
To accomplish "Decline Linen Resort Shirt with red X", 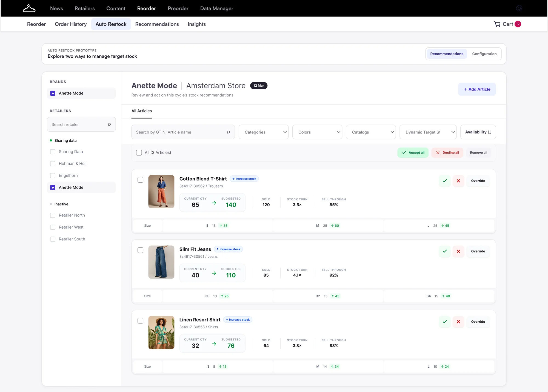I will tap(458, 322).
